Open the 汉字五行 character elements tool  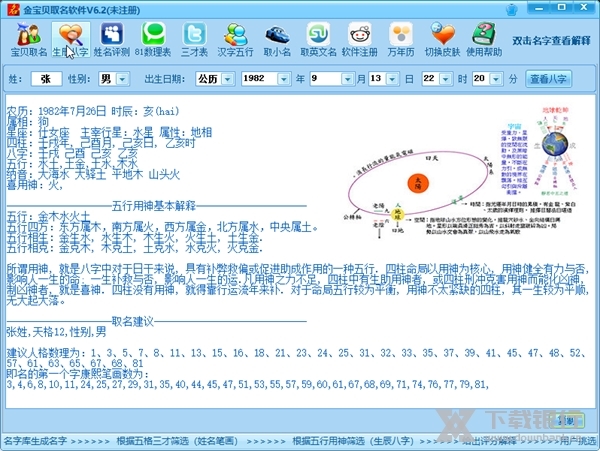click(235, 38)
